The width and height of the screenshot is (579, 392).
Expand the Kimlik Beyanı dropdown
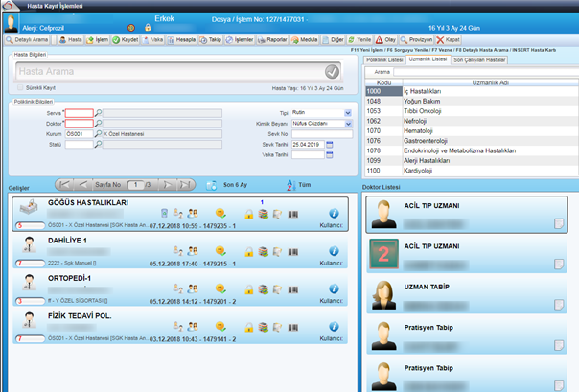(348, 124)
